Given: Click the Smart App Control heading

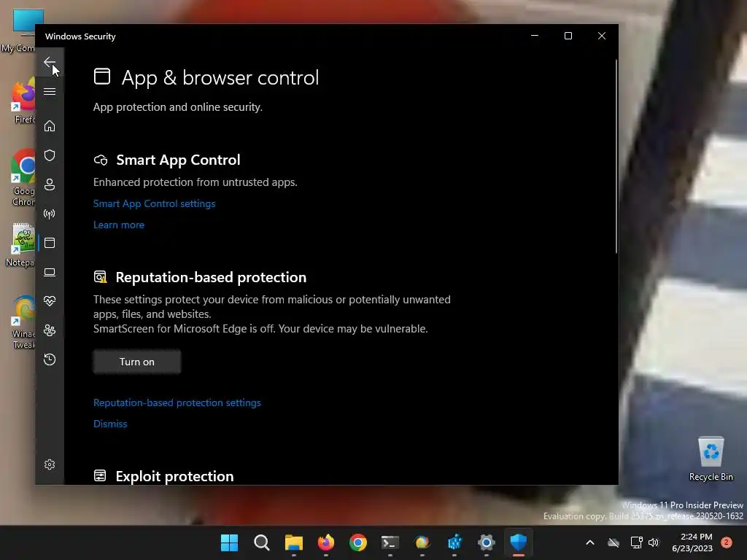Looking at the screenshot, I should coord(178,160).
